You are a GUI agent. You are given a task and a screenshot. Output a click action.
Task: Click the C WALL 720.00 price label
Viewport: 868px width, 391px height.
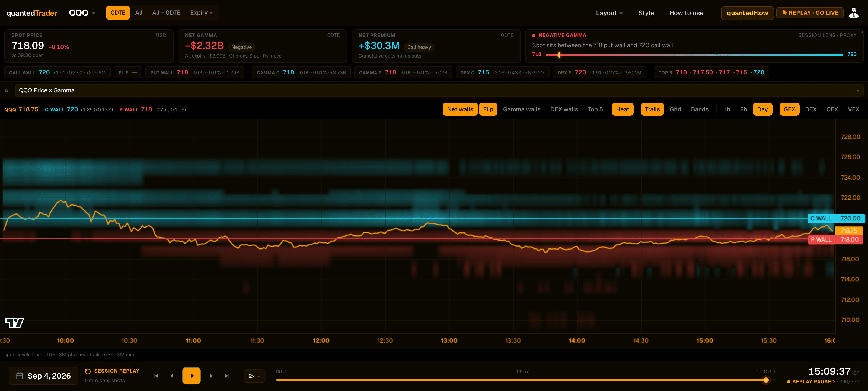[836, 218]
